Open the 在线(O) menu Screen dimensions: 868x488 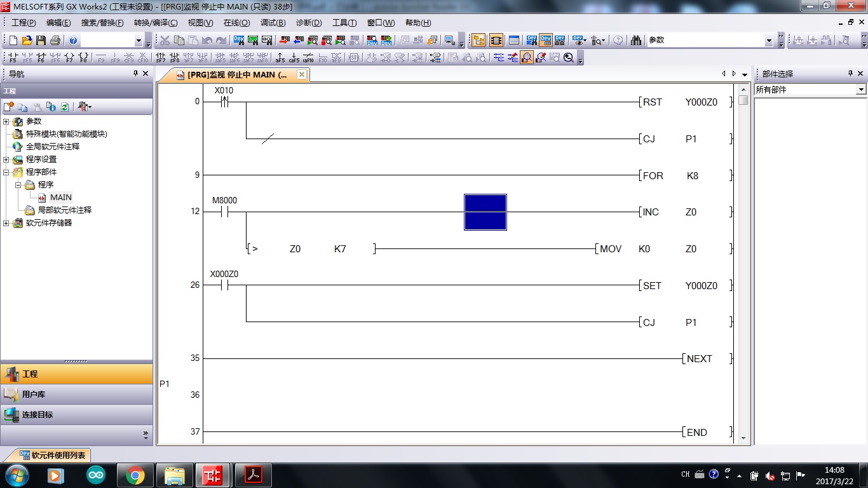pyautogui.click(x=236, y=23)
